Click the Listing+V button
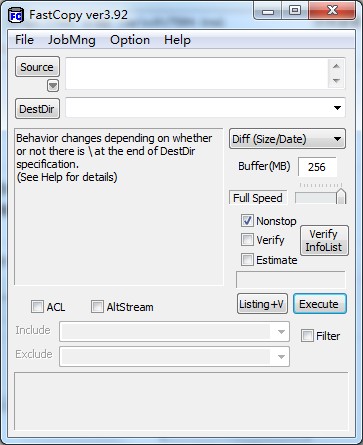Screen dimensions: 363x445 click(262, 304)
